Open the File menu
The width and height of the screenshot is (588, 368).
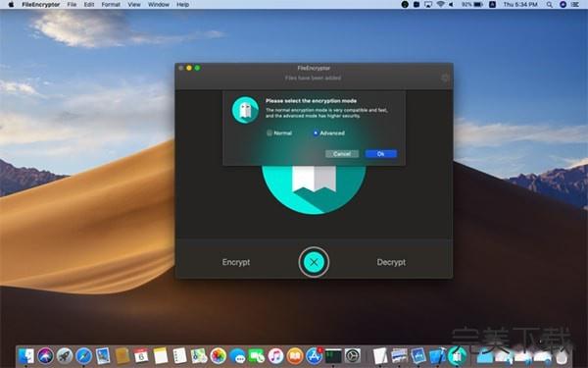click(x=72, y=5)
